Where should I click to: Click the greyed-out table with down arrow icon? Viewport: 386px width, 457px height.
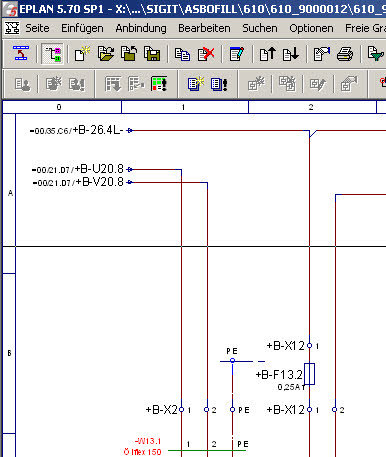113,84
